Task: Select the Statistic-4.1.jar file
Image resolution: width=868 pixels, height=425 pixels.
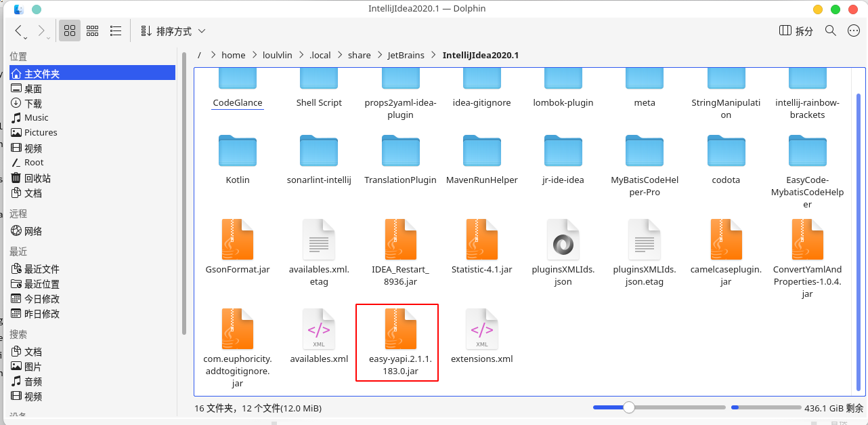Action: [x=482, y=247]
